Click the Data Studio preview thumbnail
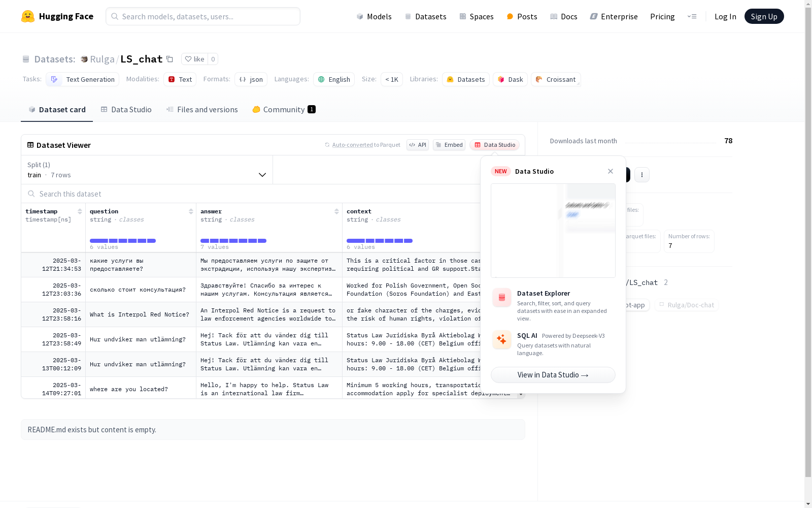The image size is (812, 508). pos(553,231)
